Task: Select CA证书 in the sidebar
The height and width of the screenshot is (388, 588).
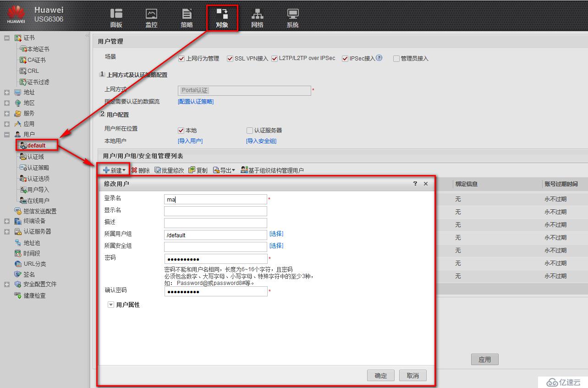Action: tap(36, 60)
